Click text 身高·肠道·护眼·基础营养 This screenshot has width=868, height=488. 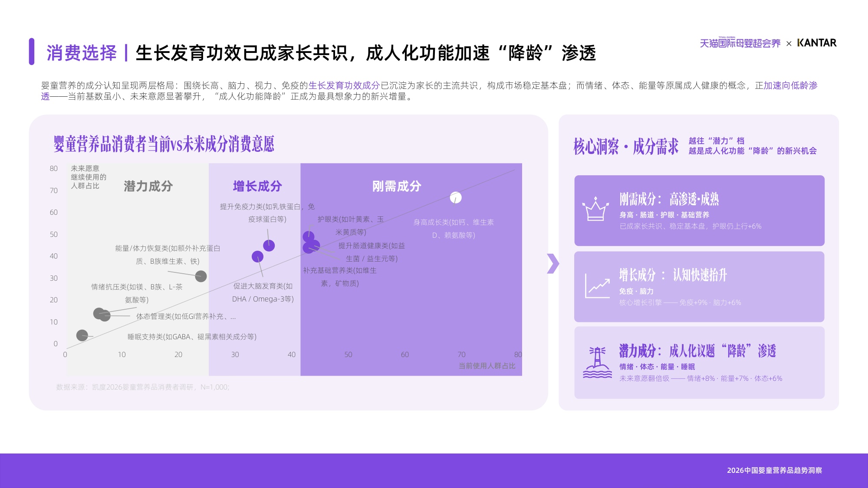[664, 215]
